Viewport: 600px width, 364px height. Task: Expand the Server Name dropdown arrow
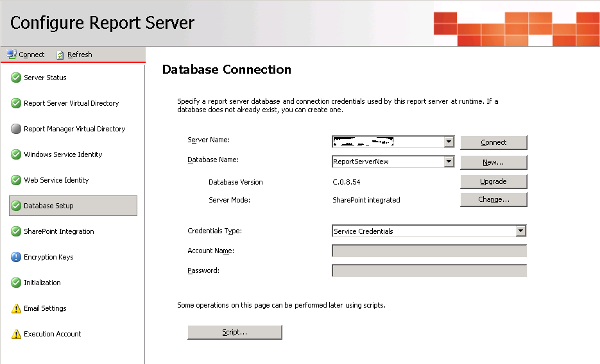[x=449, y=142]
